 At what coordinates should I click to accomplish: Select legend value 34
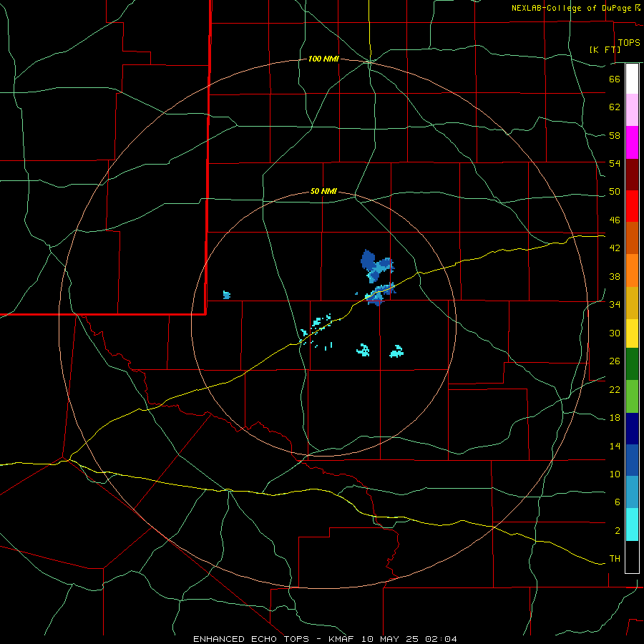coord(615,305)
